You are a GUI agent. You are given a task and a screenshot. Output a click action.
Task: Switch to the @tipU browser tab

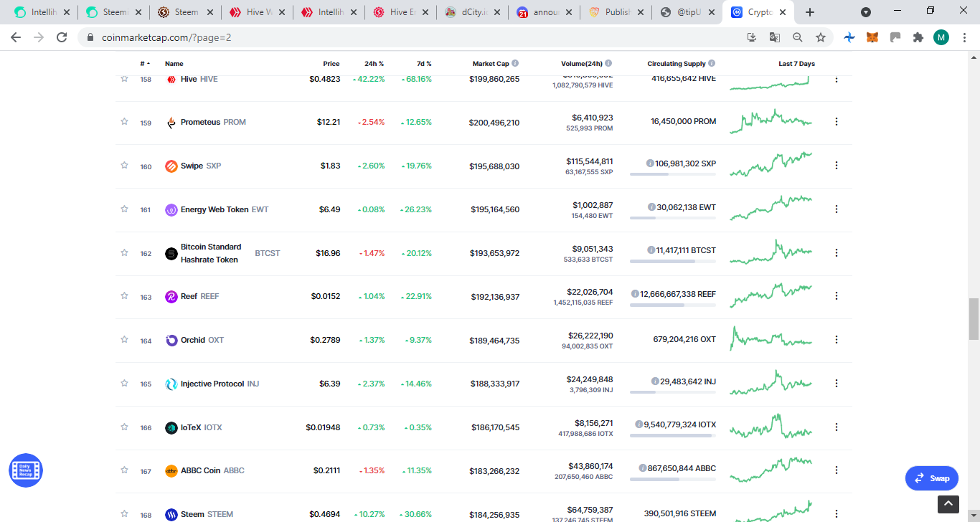(x=687, y=12)
